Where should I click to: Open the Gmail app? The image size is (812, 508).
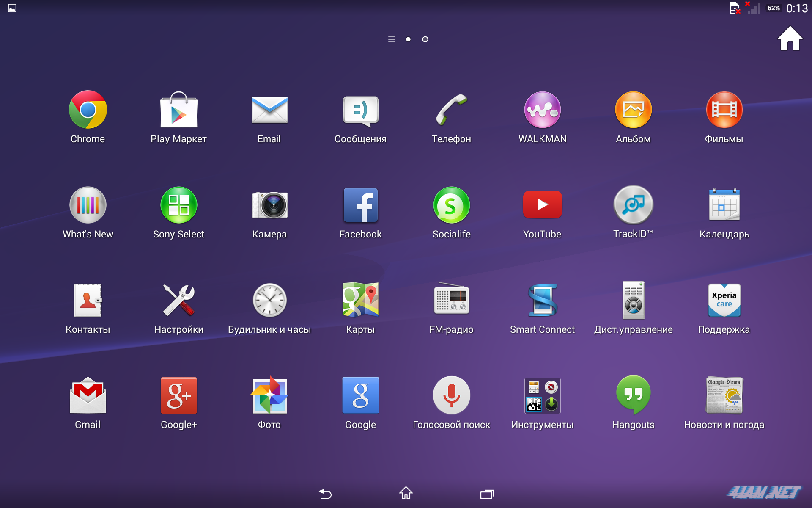[88, 395]
